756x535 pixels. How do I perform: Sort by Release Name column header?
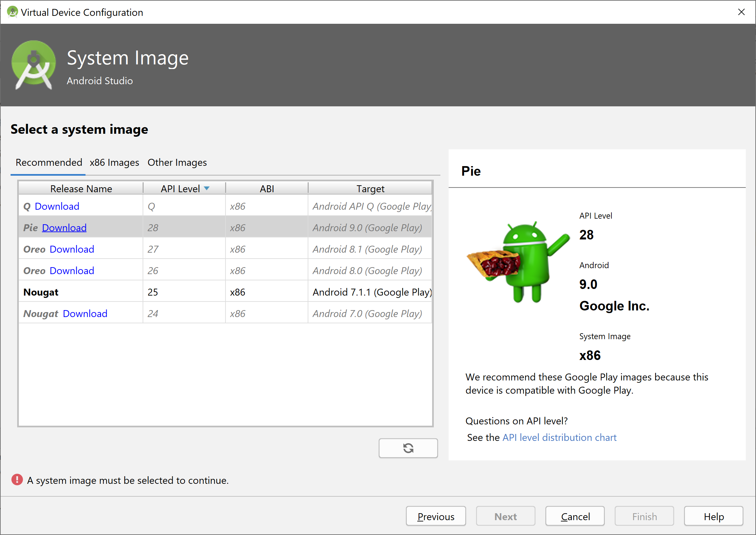[x=81, y=189]
